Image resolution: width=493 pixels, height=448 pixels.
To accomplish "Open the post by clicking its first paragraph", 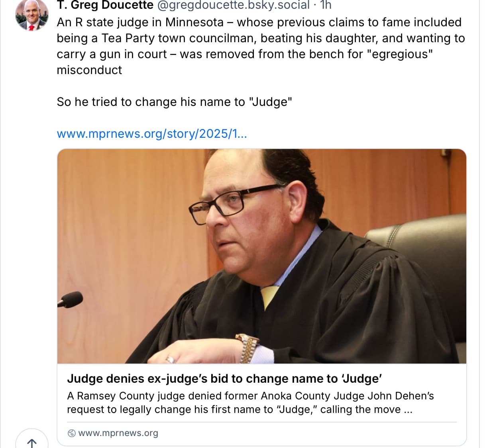I will (x=261, y=46).
